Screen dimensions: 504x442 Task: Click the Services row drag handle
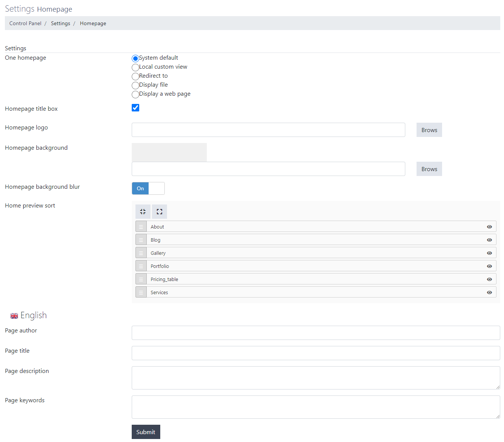(141, 292)
